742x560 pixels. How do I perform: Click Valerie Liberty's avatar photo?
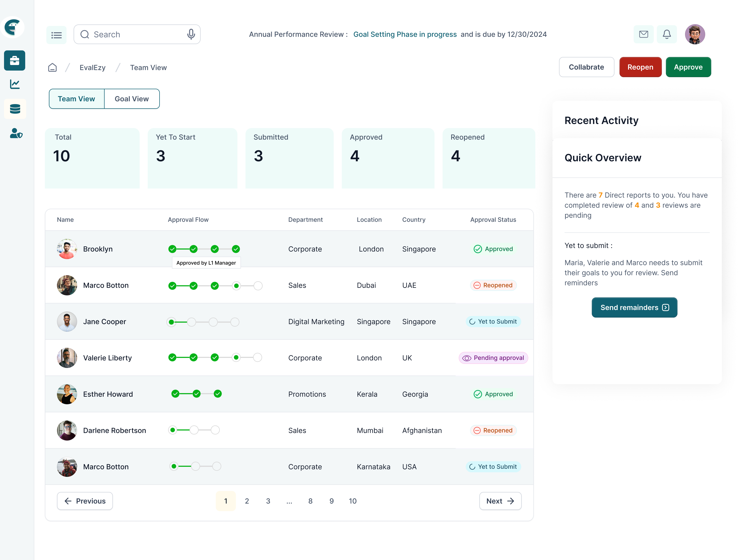coord(67,358)
